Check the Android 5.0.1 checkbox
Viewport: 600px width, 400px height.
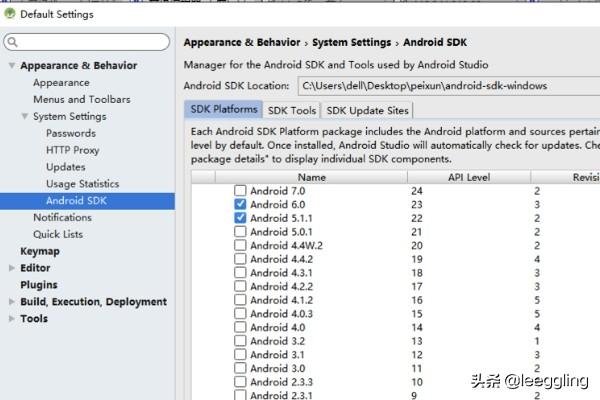240,232
